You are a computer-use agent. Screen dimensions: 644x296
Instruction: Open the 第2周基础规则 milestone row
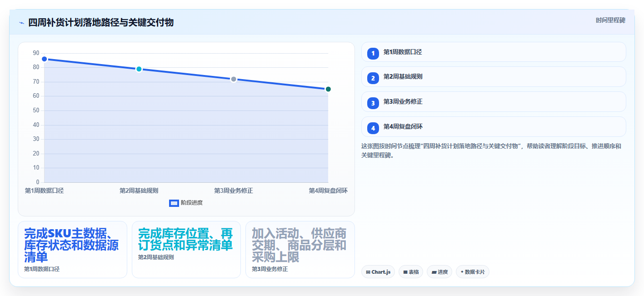pyautogui.click(x=494, y=76)
